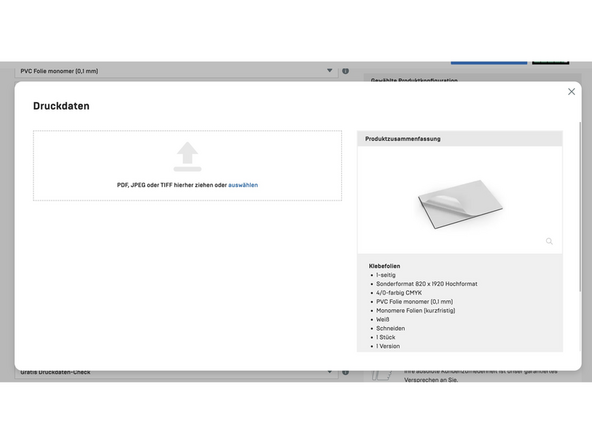The image size is (592, 444).
Task: Expand the PVC Folie monomer dropdown arrow
Action: coord(330,71)
